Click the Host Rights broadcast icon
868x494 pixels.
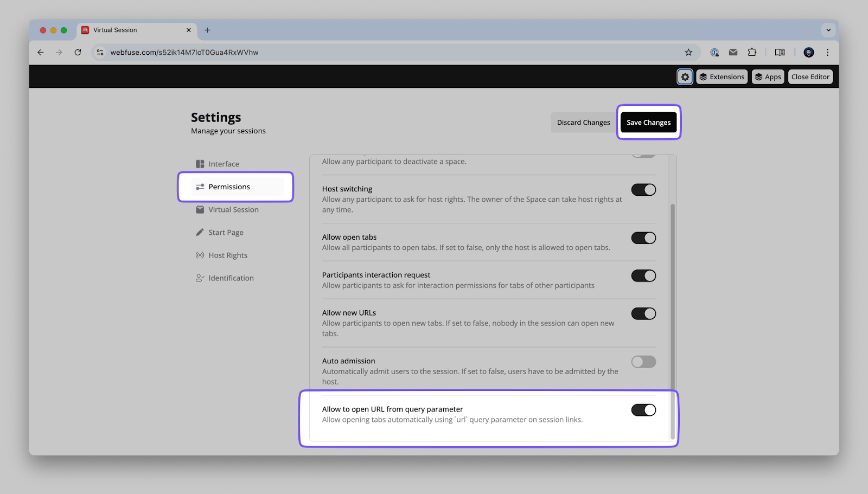pyautogui.click(x=199, y=255)
